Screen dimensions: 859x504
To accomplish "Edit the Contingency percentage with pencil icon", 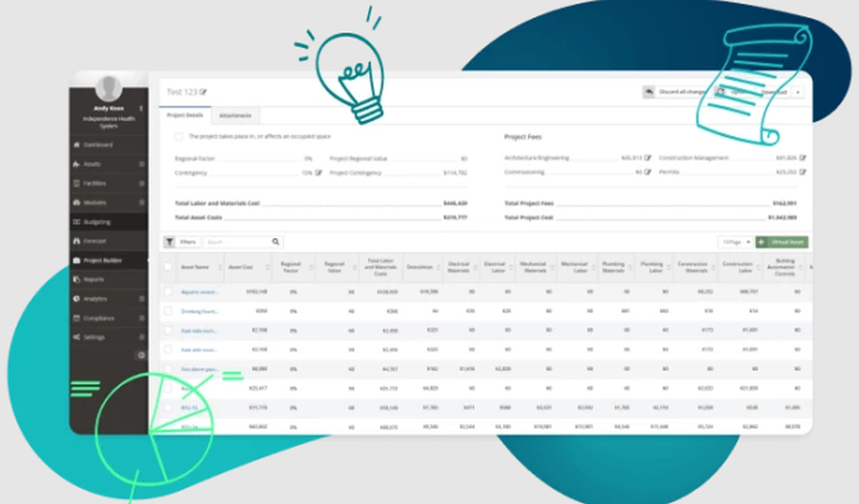I will coord(319,173).
